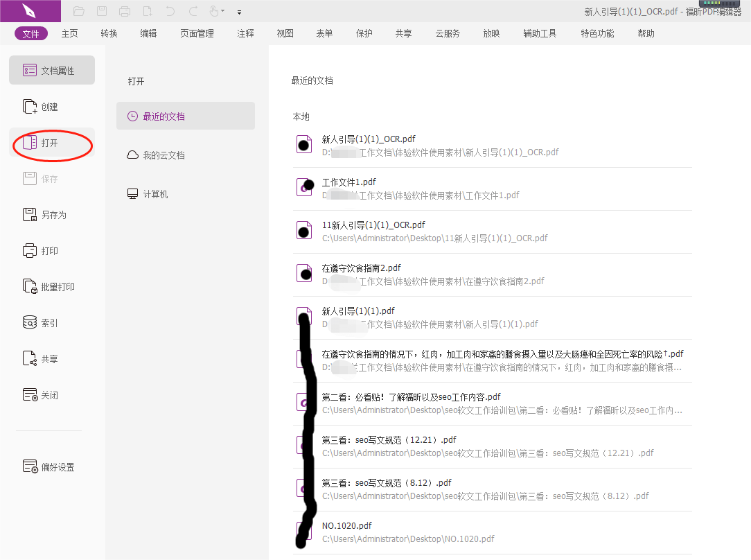
Task: Open 文档属性 from the sidebar
Action: pos(51,70)
